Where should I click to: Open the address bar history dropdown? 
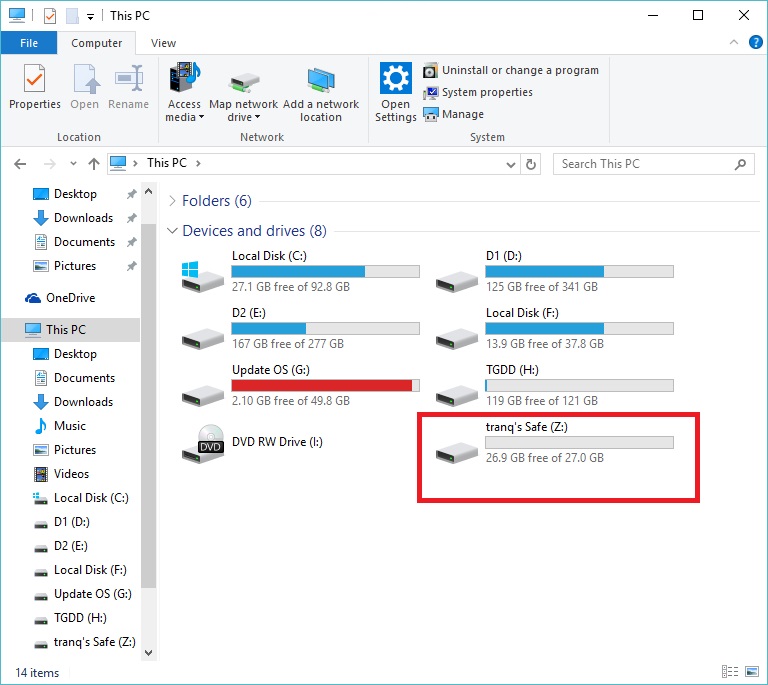[x=510, y=164]
